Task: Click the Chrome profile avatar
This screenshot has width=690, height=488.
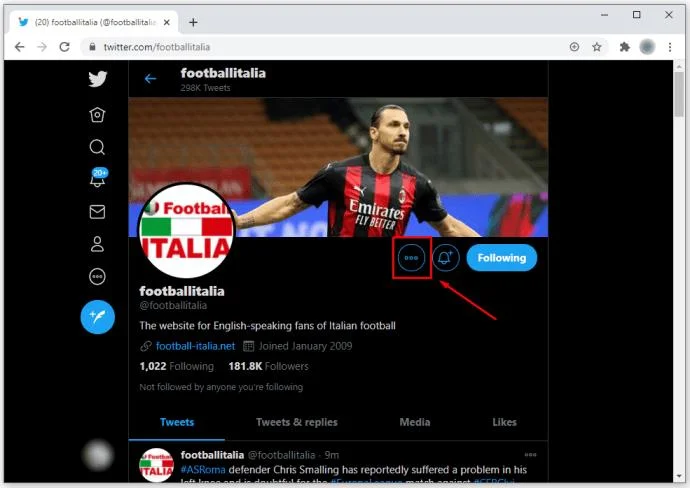Action: pos(647,47)
